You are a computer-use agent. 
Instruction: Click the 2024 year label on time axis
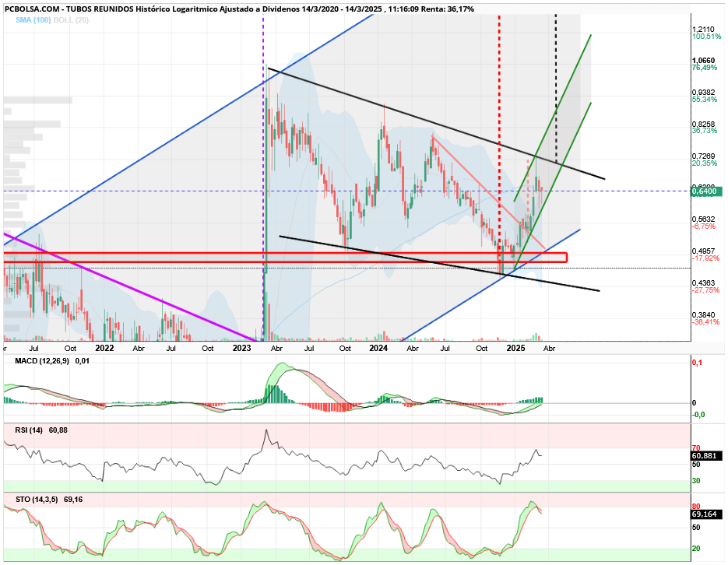(x=378, y=348)
